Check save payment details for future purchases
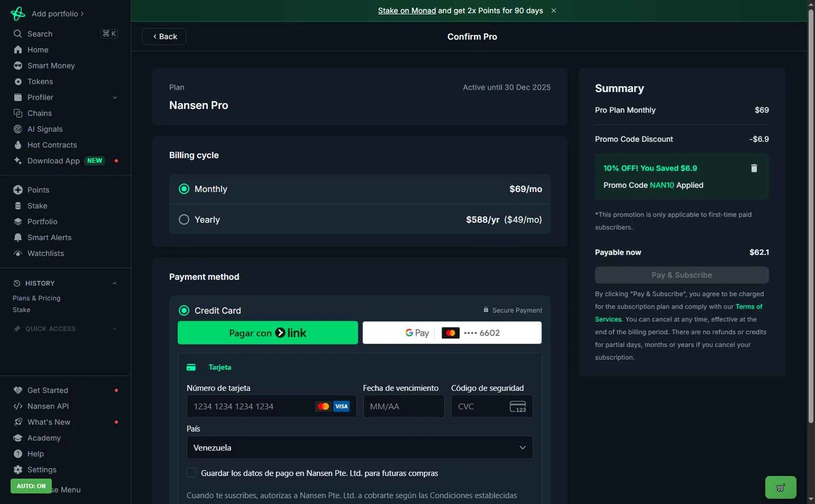815x504 pixels. [x=192, y=473]
